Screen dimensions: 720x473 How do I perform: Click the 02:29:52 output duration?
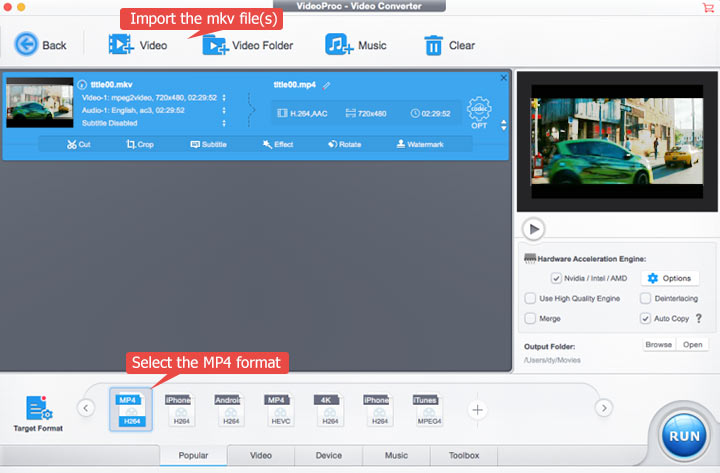point(431,113)
